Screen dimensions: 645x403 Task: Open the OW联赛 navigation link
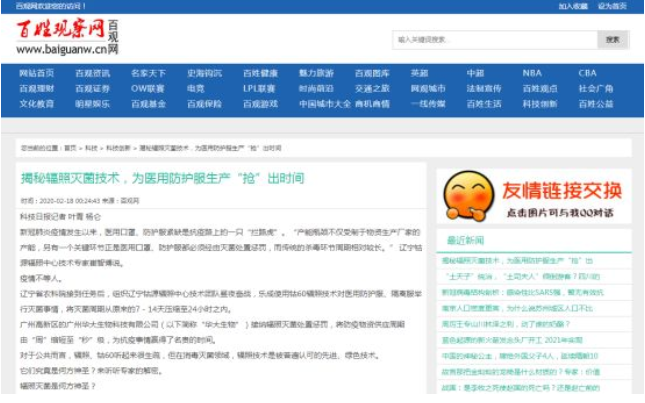pos(148,88)
